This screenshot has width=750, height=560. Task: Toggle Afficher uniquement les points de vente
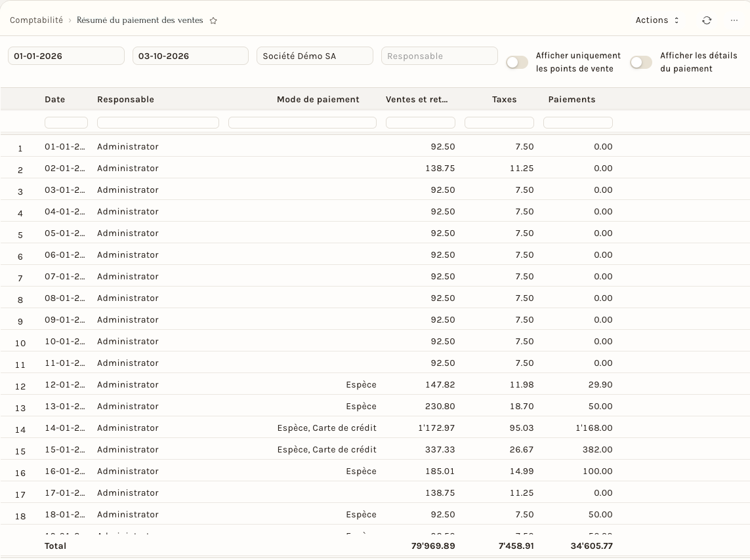517,62
